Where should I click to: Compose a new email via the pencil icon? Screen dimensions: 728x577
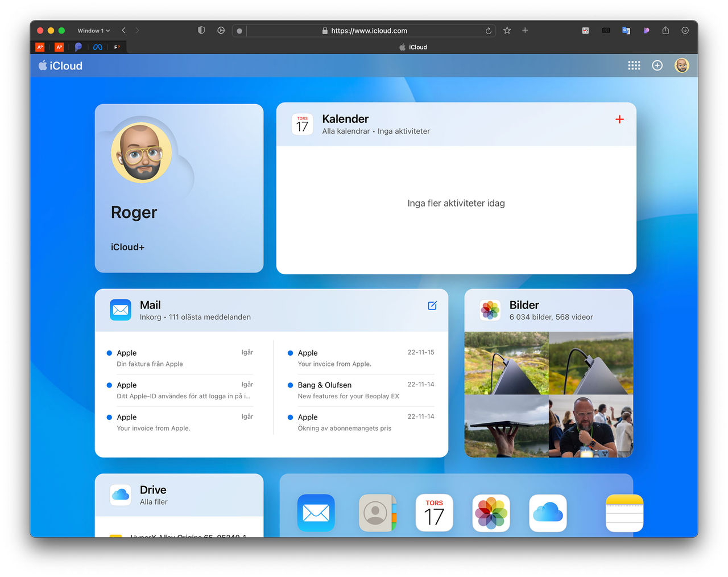coord(432,306)
